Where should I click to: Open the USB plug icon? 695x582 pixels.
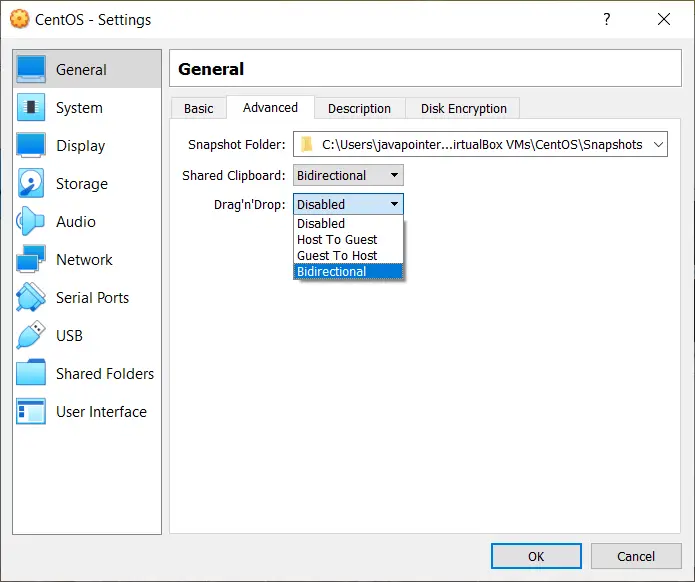[x=31, y=335]
